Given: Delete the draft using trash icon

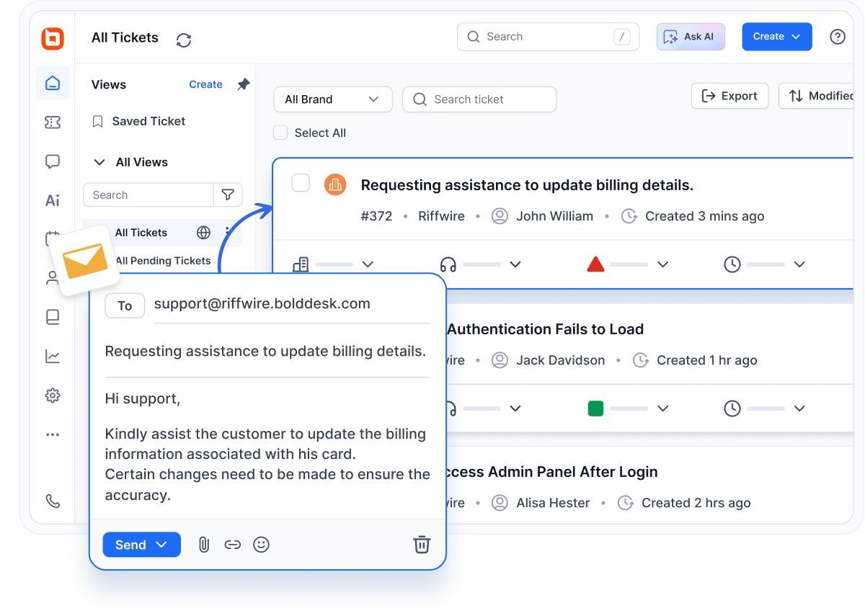Looking at the screenshot, I should click(422, 545).
